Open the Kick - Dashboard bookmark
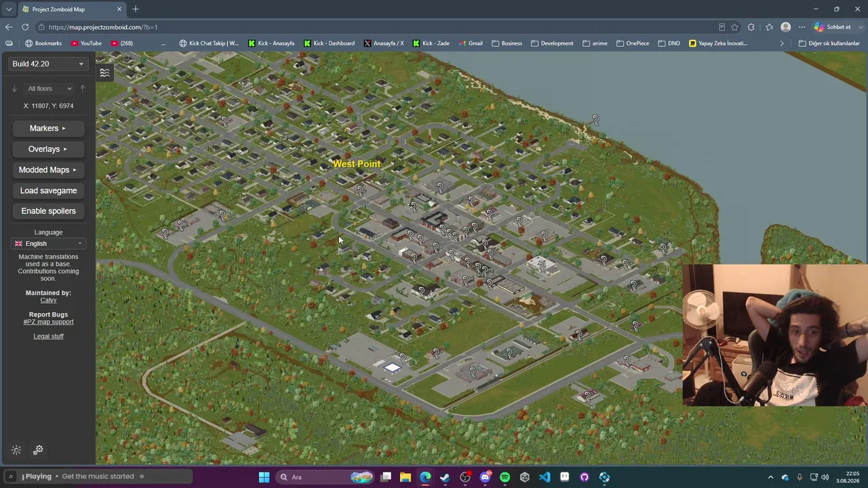Viewport: 868px width, 488px height. (329, 43)
